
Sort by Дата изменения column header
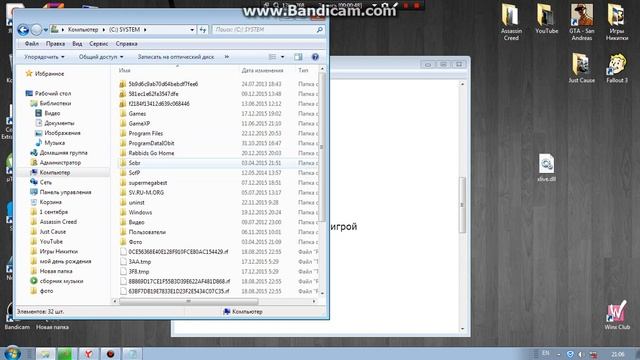pos(262,71)
